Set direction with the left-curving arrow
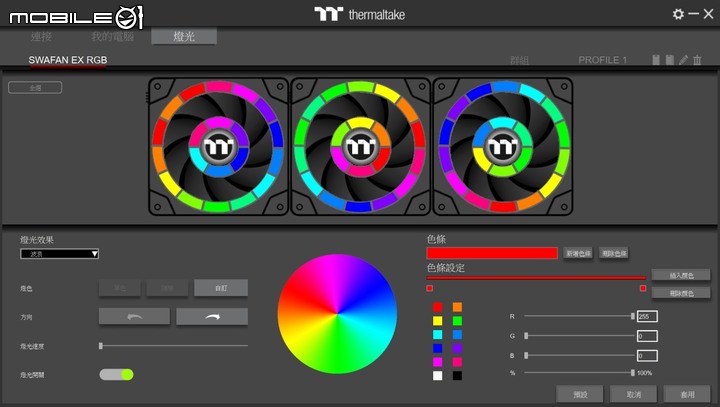 pyautogui.click(x=134, y=317)
